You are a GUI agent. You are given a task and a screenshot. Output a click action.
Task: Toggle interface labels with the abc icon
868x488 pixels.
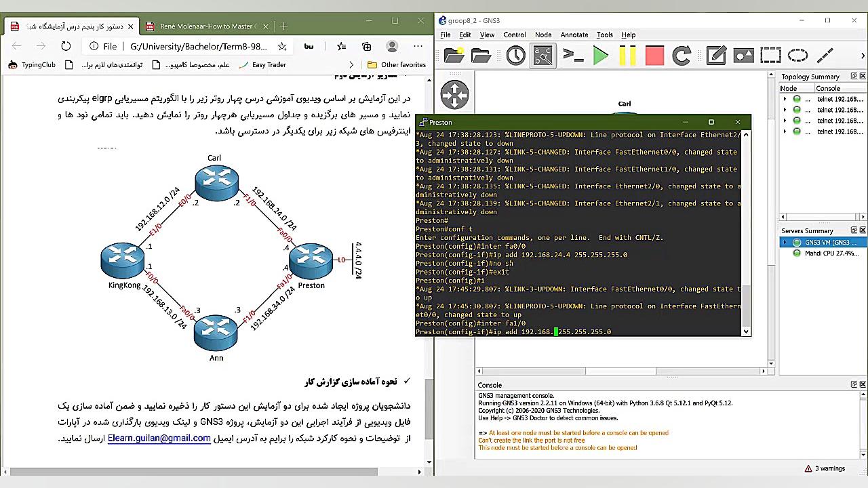tap(542, 56)
